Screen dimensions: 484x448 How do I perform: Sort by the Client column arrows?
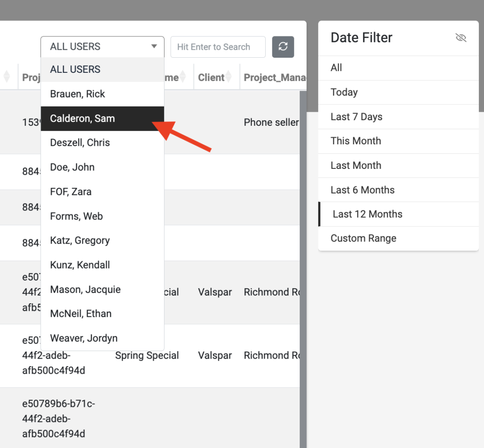(x=228, y=77)
